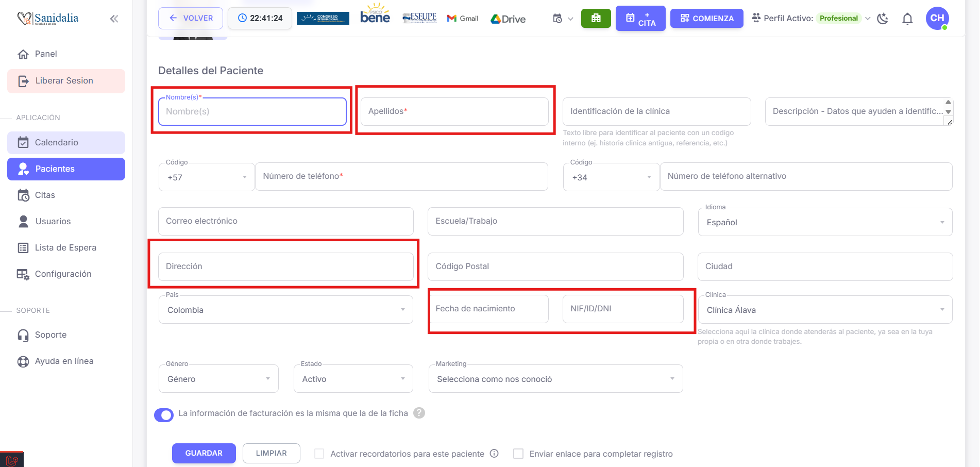Open Lista de Espera menu item
This screenshot has height=467, width=980.
point(66,247)
